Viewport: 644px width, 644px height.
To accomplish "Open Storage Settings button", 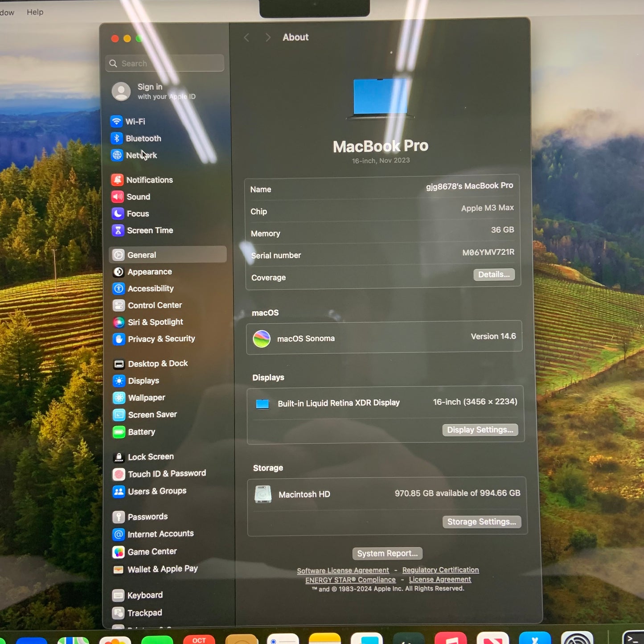I will click(x=482, y=522).
